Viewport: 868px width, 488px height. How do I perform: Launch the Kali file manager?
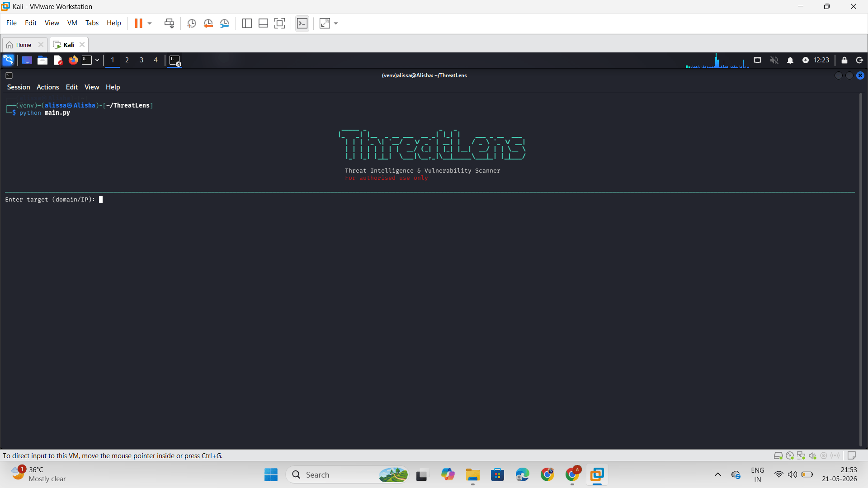pos(42,60)
